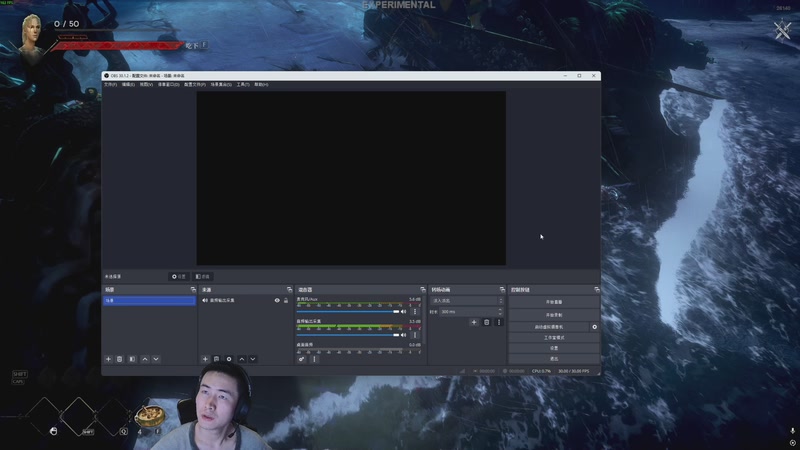Remove selected source with trash icon in Sources panel
Viewport: 800px width, 450px height.
[x=216, y=359]
